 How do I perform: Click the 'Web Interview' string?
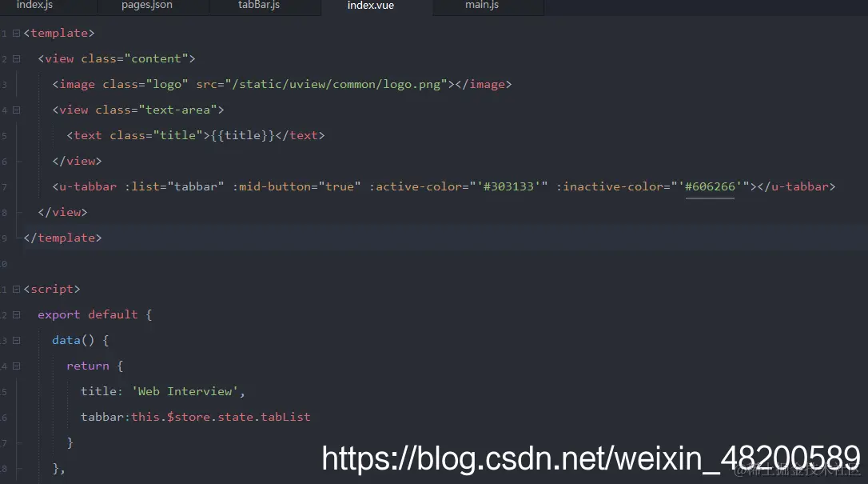(x=185, y=391)
